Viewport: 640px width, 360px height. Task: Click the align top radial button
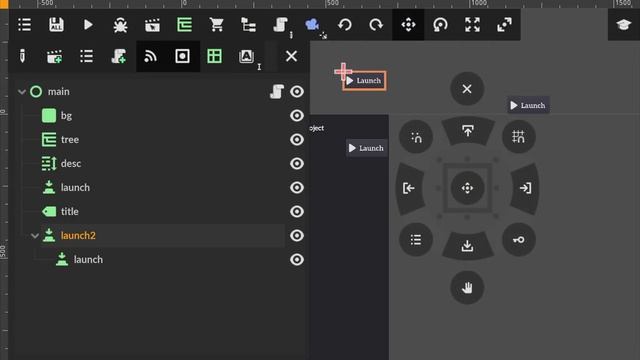[467, 131]
